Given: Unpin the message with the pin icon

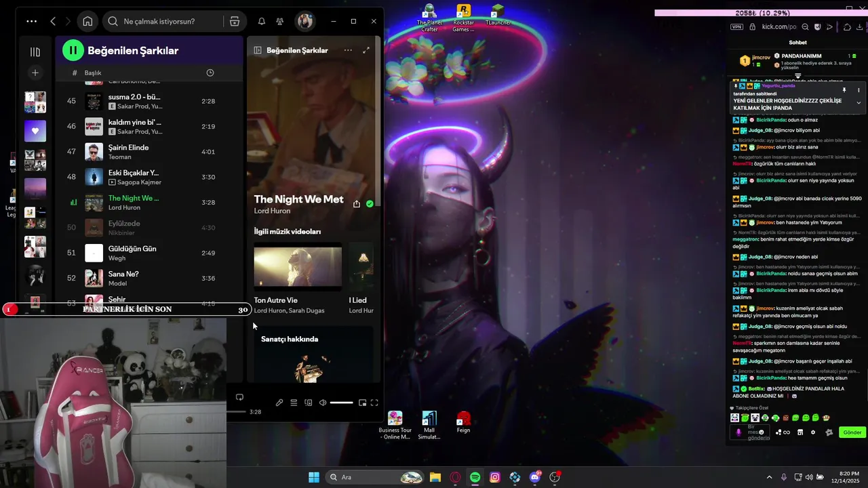Looking at the screenshot, I should (x=844, y=90).
